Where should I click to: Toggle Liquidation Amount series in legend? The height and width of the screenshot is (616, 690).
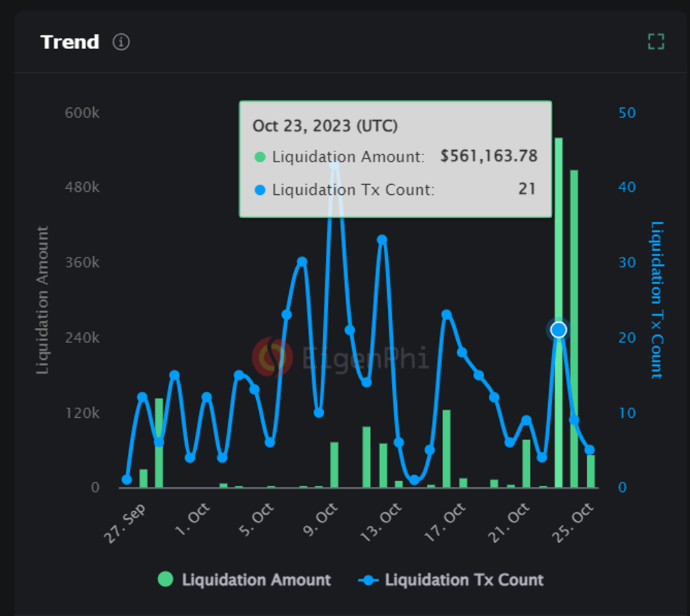click(245, 580)
